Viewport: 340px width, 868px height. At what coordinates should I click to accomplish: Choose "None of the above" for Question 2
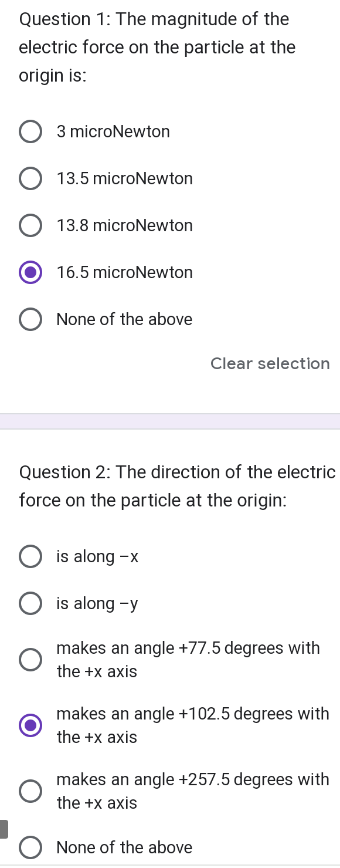click(x=30, y=847)
